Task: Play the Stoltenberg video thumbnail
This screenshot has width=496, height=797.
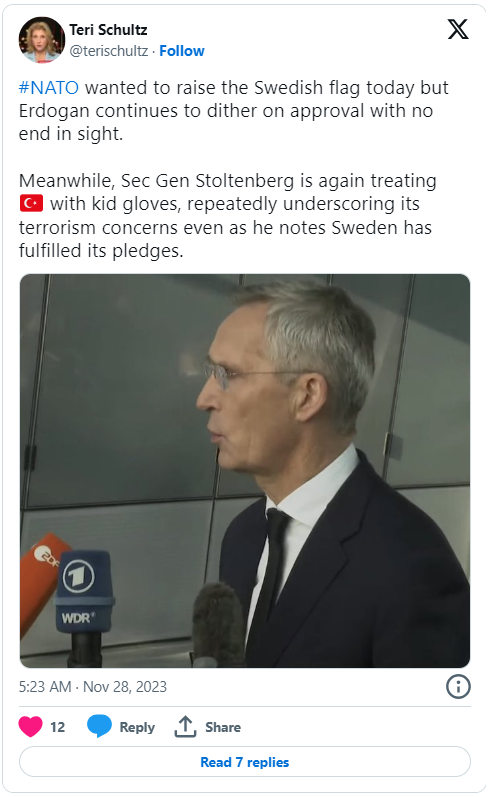Action: coord(245,471)
